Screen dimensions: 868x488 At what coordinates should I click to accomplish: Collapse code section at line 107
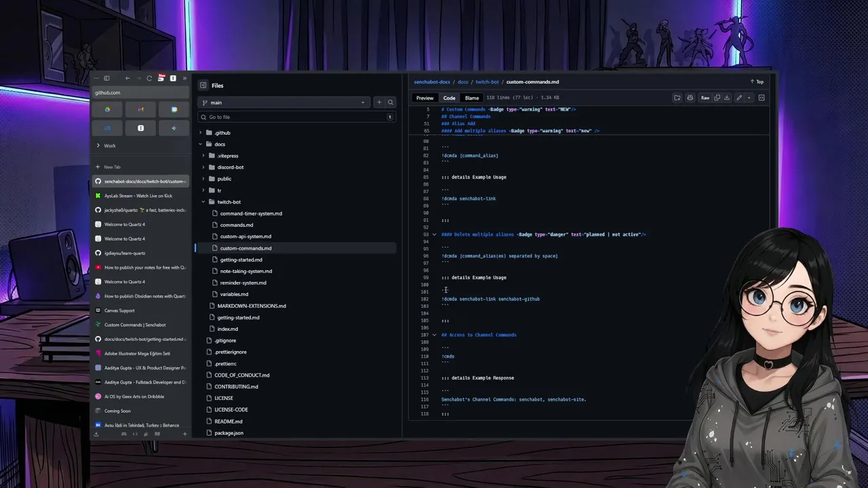tap(434, 335)
